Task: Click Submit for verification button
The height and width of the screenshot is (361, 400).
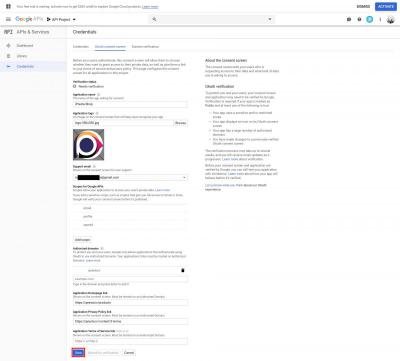Action: 103,353
